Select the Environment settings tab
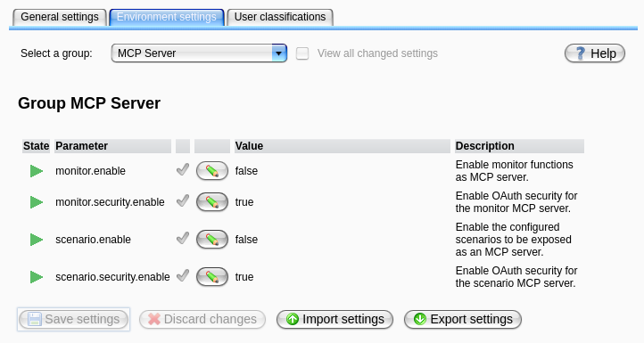 tap(166, 17)
